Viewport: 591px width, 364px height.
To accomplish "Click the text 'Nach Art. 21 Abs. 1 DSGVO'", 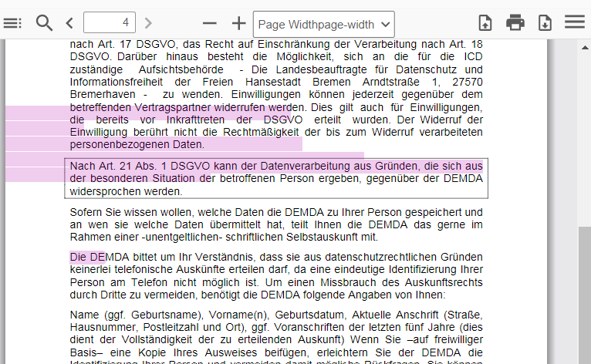I will point(140,166).
